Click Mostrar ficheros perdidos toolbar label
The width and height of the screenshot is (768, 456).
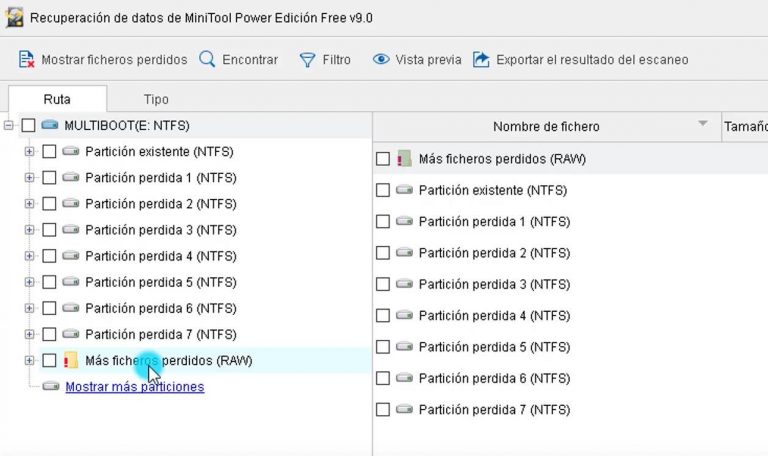click(114, 60)
